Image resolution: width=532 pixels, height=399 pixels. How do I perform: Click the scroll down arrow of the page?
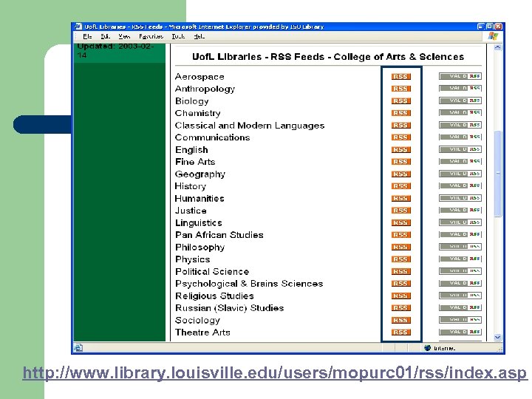(x=498, y=337)
